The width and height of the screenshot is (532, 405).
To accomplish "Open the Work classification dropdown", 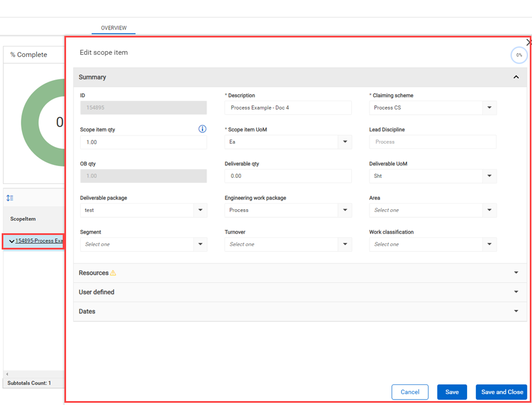I will (489, 244).
